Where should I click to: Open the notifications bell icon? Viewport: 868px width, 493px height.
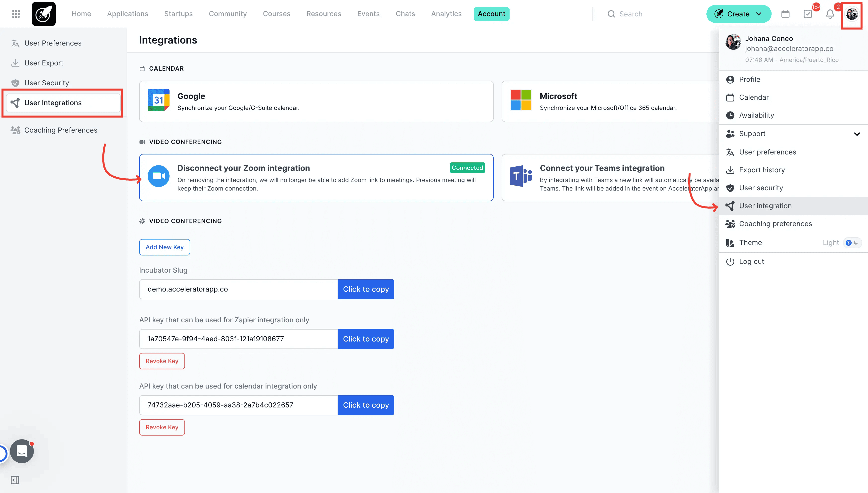pyautogui.click(x=830, y=14)
